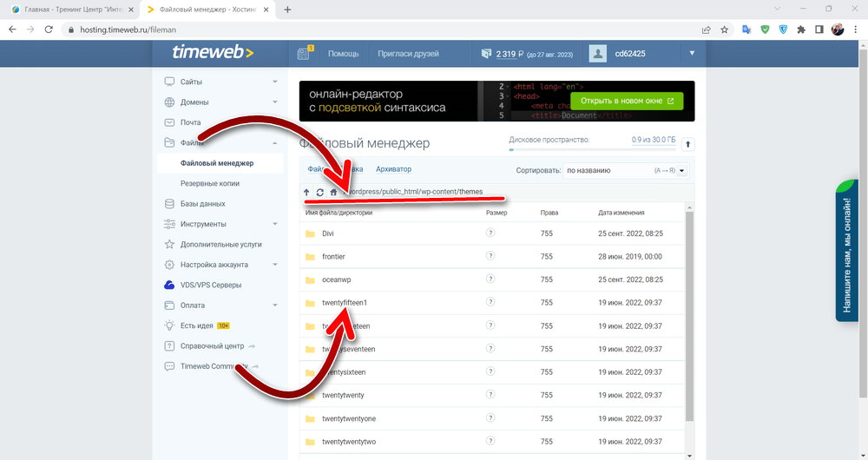Click Открыть в новом окне button
868x460 pixels.
[627, 101]
